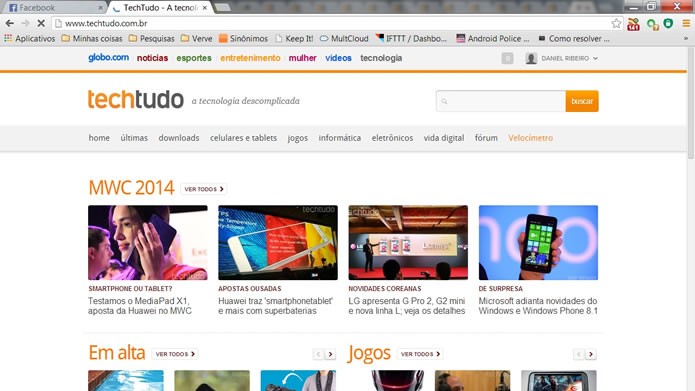Open the Keep It! bookmark

coord(294,39)
